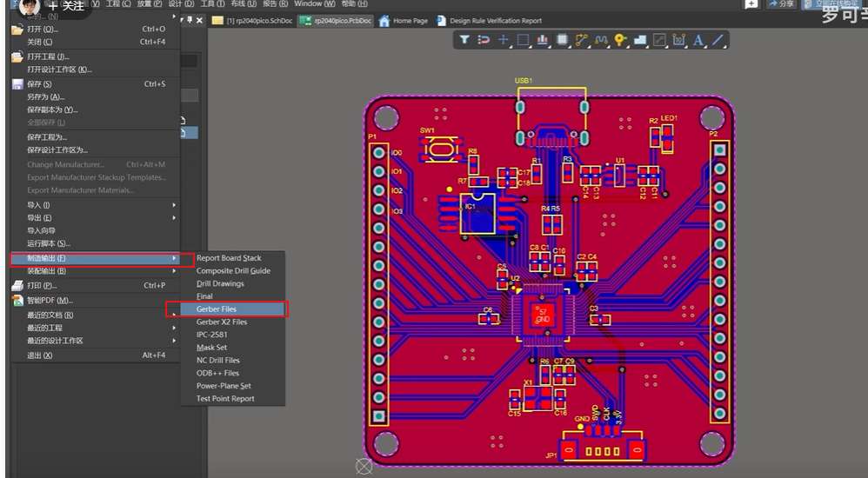Open the selection Filter tool in the active bar
868x478 pixels.
pyautogui.click(x=464, y=40)
